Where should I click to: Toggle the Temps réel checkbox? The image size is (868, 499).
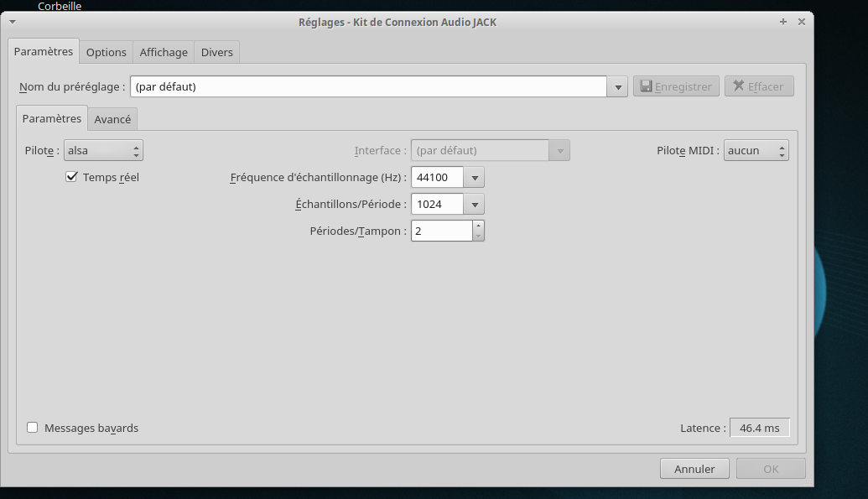(x=71, y=177)
